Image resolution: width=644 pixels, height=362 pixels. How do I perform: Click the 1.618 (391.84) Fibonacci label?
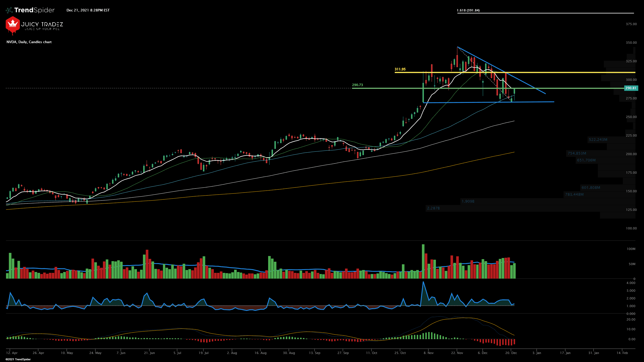point(468,10)
